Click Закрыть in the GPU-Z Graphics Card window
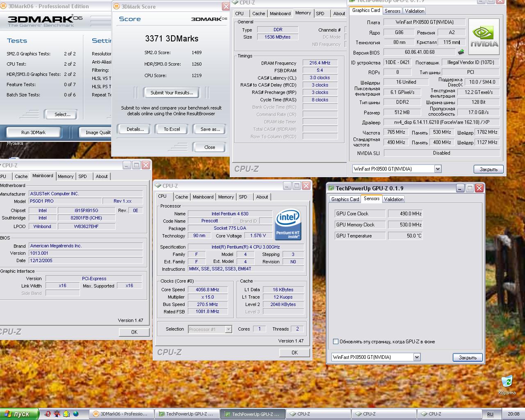Screen dimensions: 525x420 pos(488,169)
